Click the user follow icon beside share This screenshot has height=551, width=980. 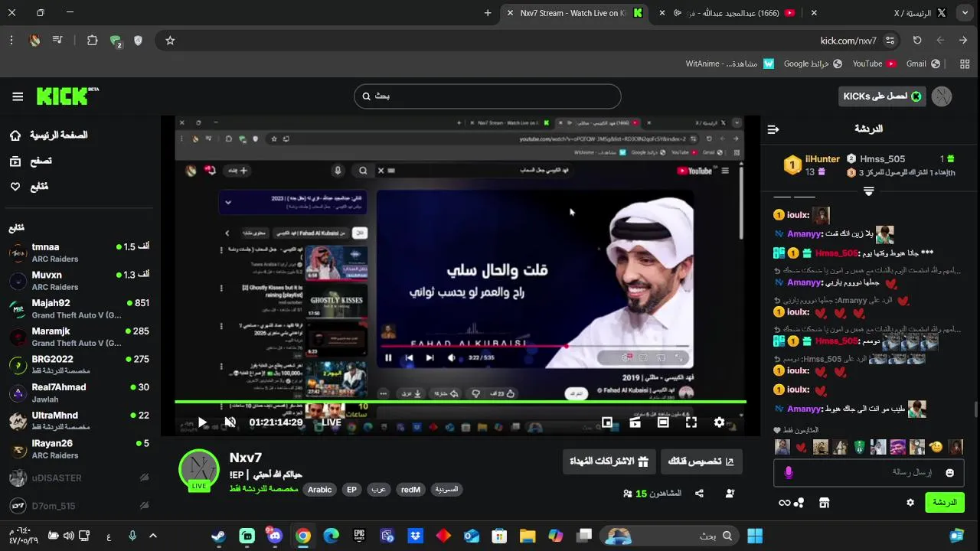tap(730, 494)
